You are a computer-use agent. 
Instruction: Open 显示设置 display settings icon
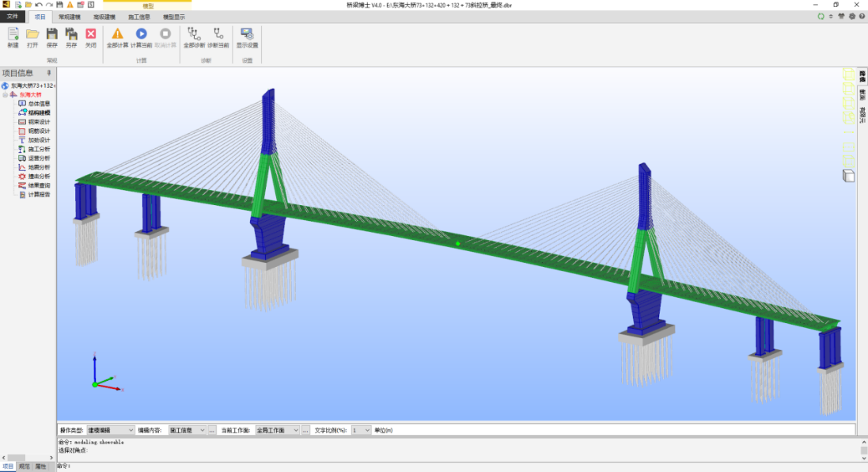(247, 34)
